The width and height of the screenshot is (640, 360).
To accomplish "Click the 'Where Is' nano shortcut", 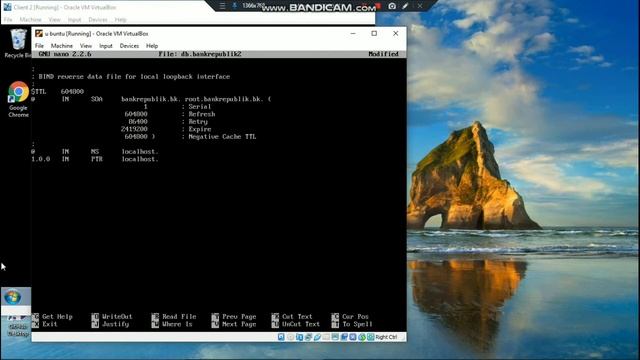I will click(172, 324).
